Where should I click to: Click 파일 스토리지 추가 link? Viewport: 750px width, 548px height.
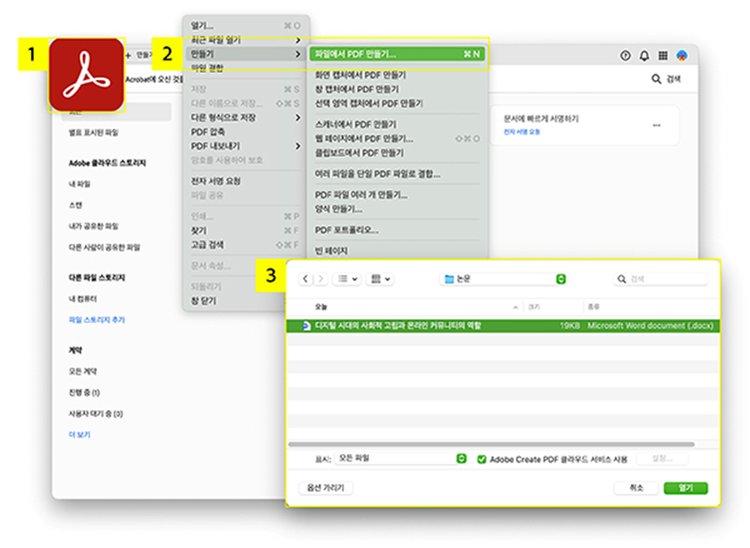[x=97, y=320]
